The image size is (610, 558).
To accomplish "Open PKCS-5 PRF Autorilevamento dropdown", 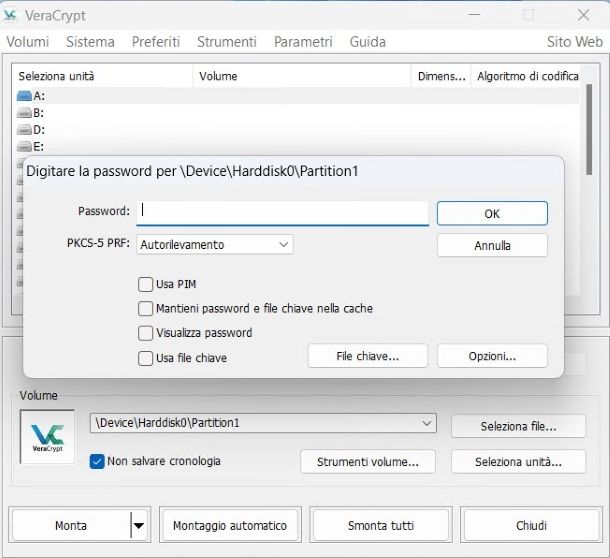I will [215, 244].
